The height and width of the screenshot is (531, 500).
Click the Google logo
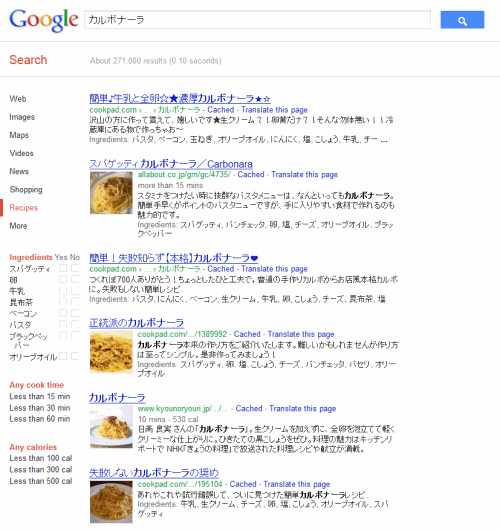click(44, 20)
